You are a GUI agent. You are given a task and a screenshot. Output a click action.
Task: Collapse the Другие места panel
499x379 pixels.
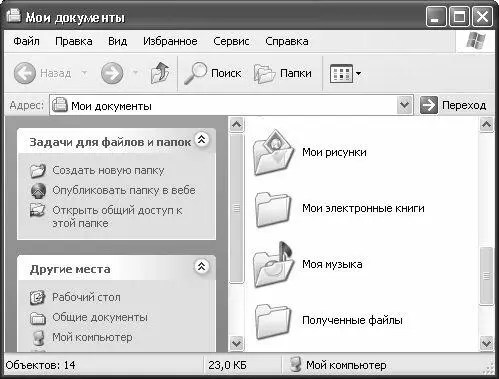point(202,266)
